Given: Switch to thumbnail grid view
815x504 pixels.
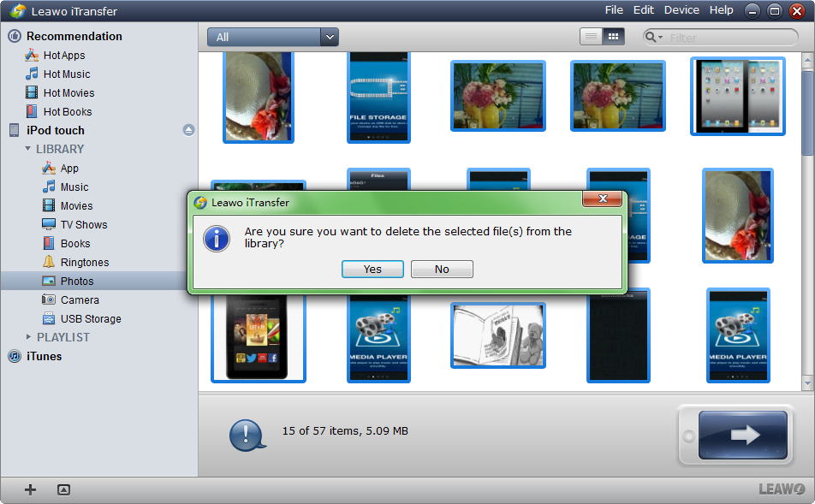Looking at the screenshot, I should [613, 37].
